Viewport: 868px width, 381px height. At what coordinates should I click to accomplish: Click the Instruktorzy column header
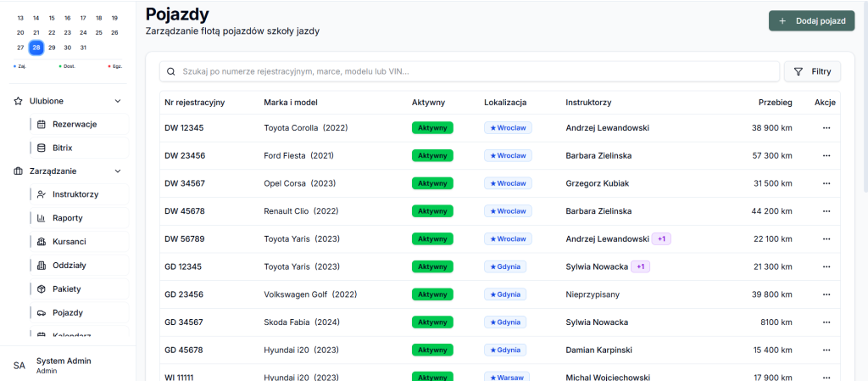tap(588, 103)
